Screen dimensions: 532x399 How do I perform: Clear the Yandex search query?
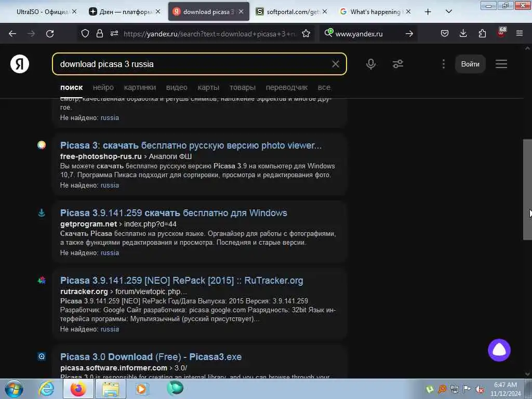click(336, 64)
